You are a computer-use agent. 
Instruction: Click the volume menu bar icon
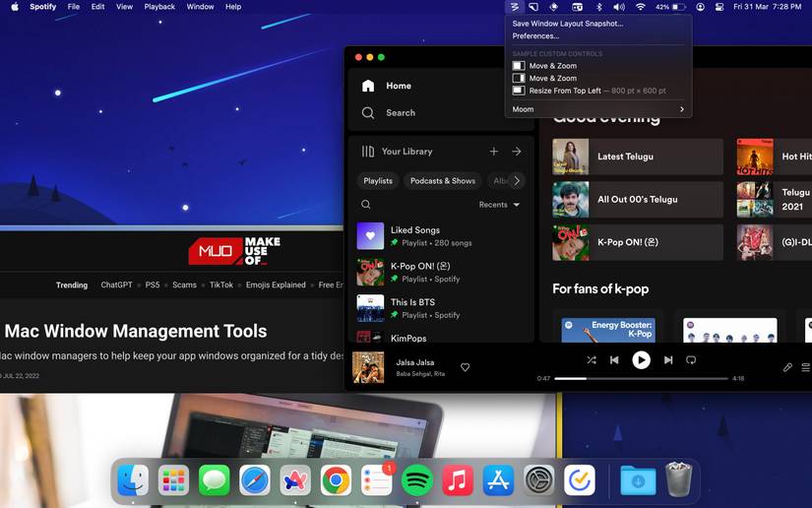tap(619, 7)
